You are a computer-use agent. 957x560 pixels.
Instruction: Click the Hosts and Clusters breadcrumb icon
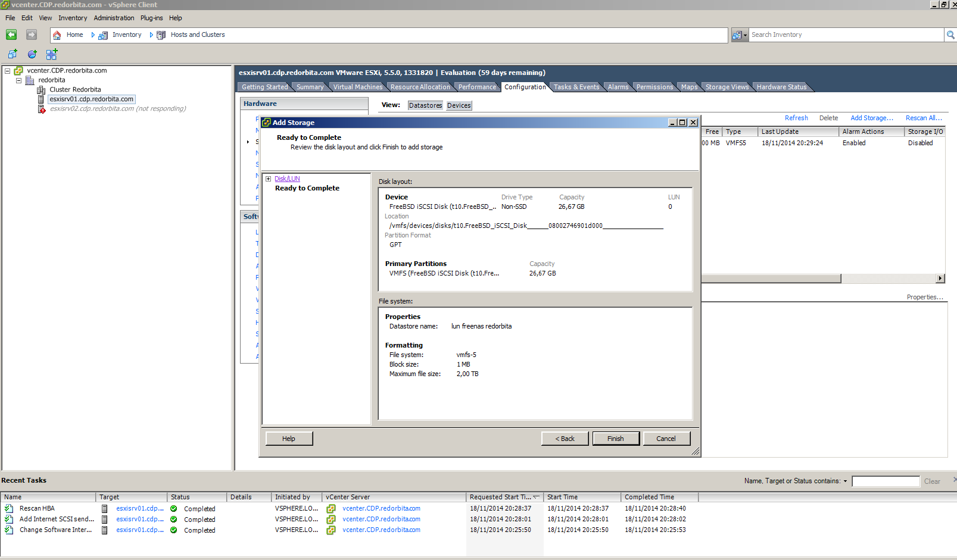coord(161,35)
